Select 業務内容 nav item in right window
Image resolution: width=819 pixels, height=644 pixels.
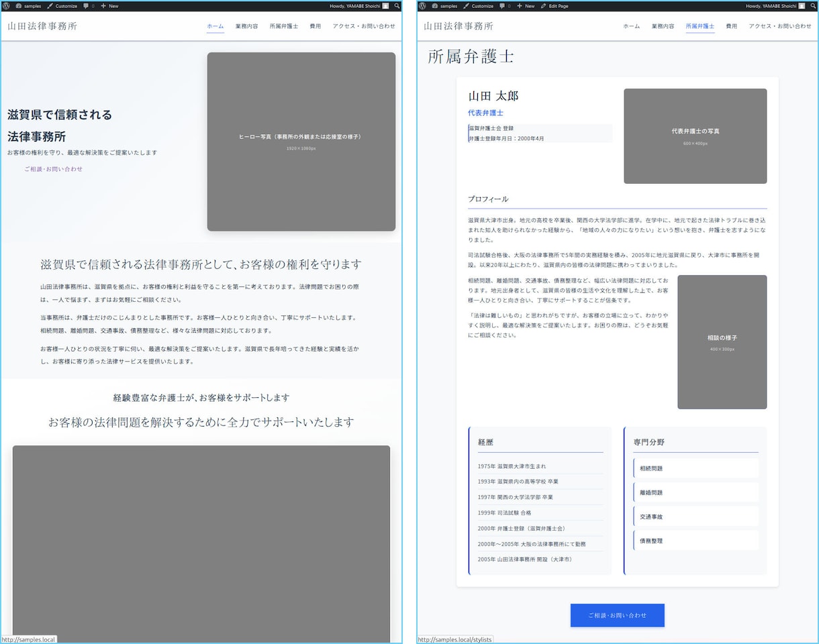pos(663,26)
